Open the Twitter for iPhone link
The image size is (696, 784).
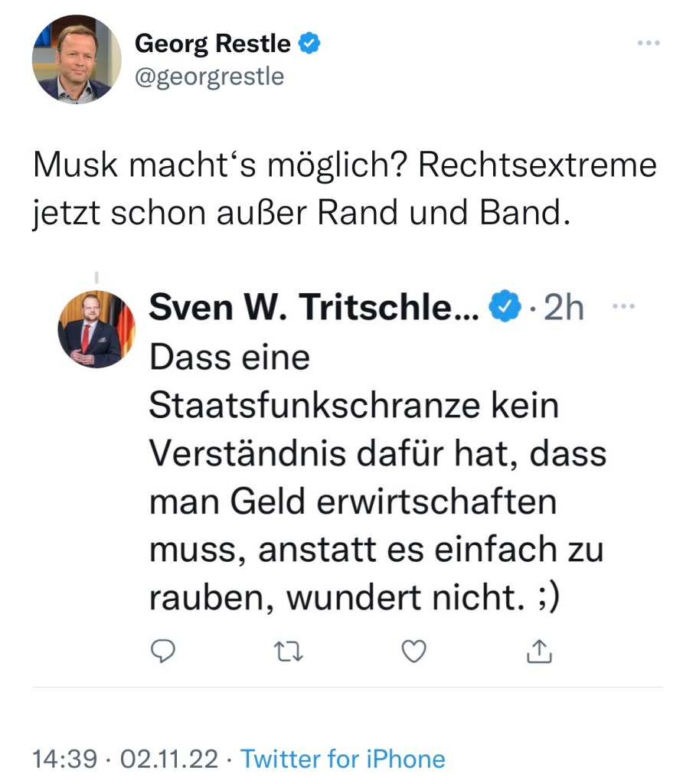(342, 759)
